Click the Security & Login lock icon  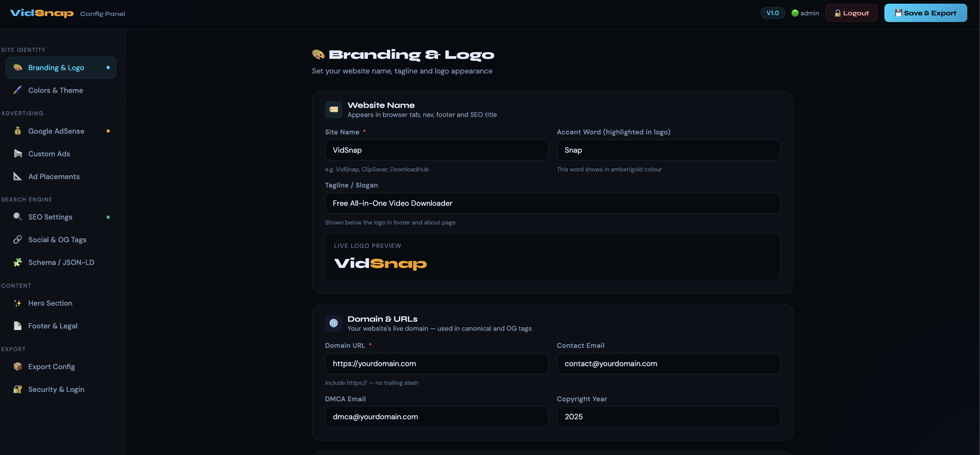click(17, 389)
